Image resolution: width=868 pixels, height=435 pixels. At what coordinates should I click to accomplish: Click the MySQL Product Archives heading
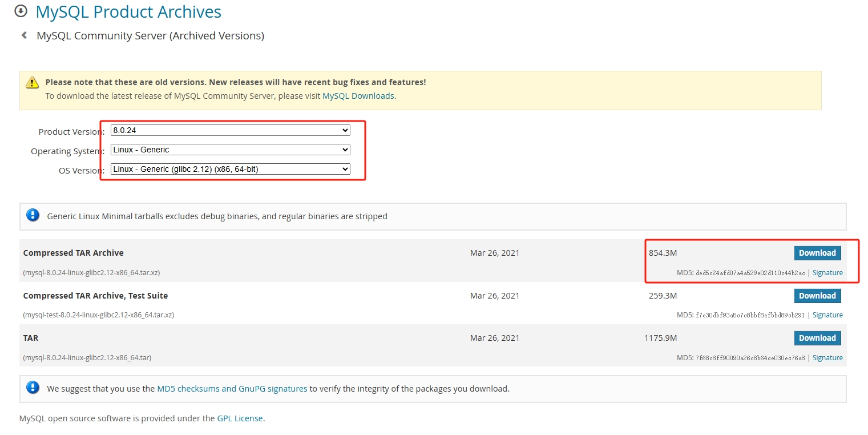pyautogui.click(x=128, y=11)
